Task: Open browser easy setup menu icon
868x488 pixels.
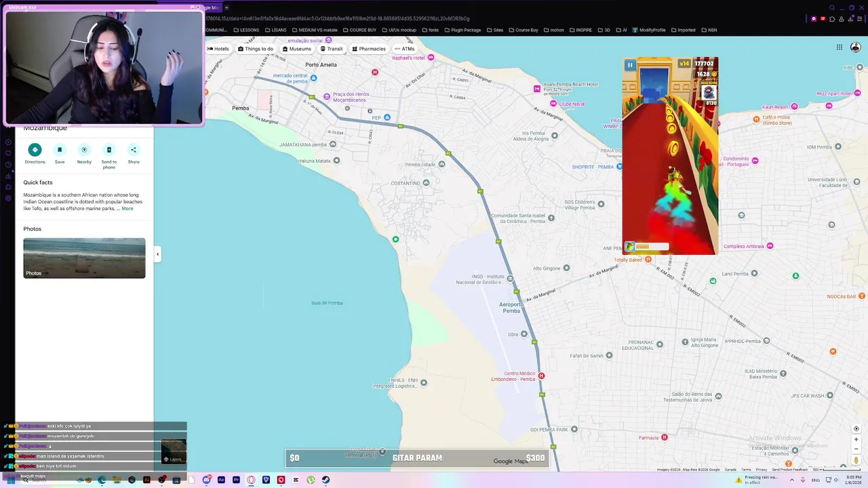Action: tap(860, 19)
